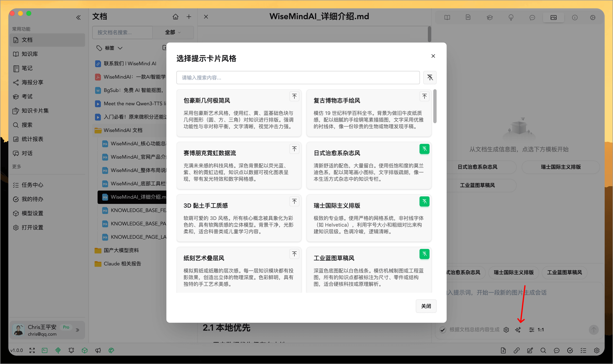Click the notification bell icon
The width and height of the screenshot is (613, 364).
(71, 350)
